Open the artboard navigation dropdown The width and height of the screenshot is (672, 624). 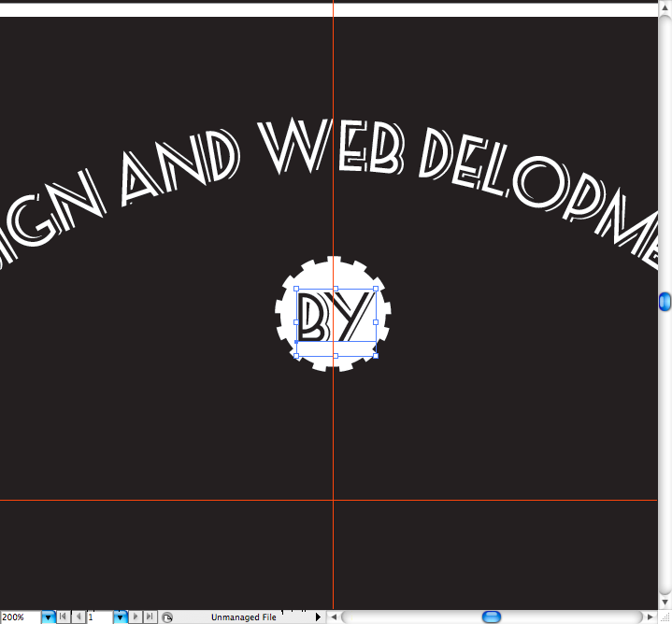click(x=120, y=617)
